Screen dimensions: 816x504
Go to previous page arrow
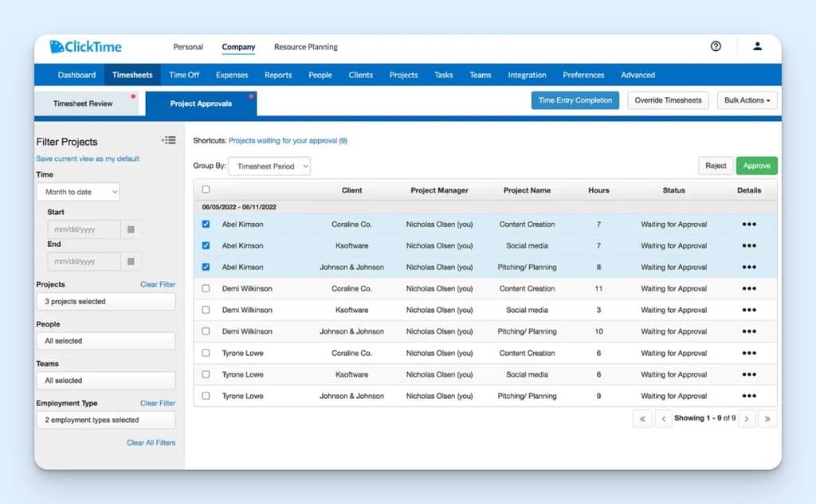(x=663, y=419)
